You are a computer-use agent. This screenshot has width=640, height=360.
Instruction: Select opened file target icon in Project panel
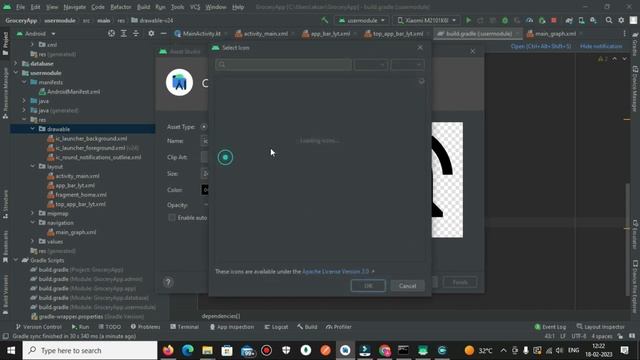(x=111, y=33)
